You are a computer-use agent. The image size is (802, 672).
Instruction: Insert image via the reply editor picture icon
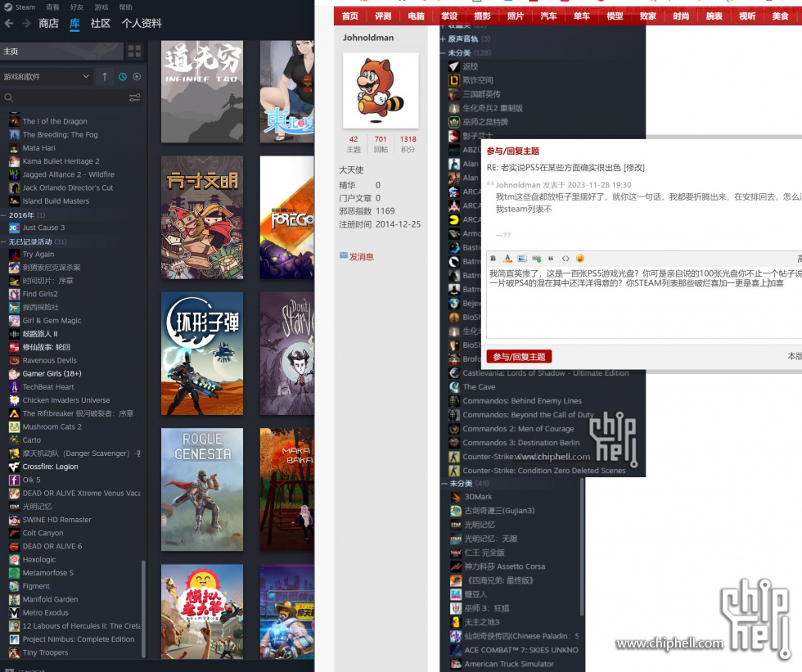tap(522, 259)
